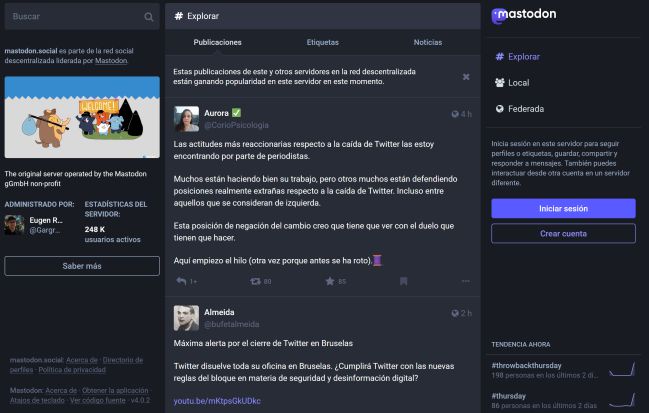Open the Obtener la aplicación link
The image size is (649, 413).
click(115, 391)
